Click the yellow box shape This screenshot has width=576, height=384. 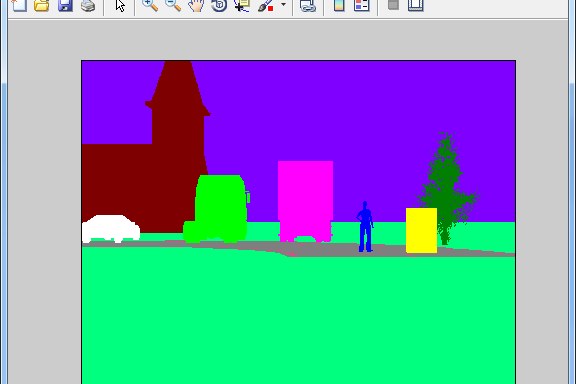pos(421,230)
